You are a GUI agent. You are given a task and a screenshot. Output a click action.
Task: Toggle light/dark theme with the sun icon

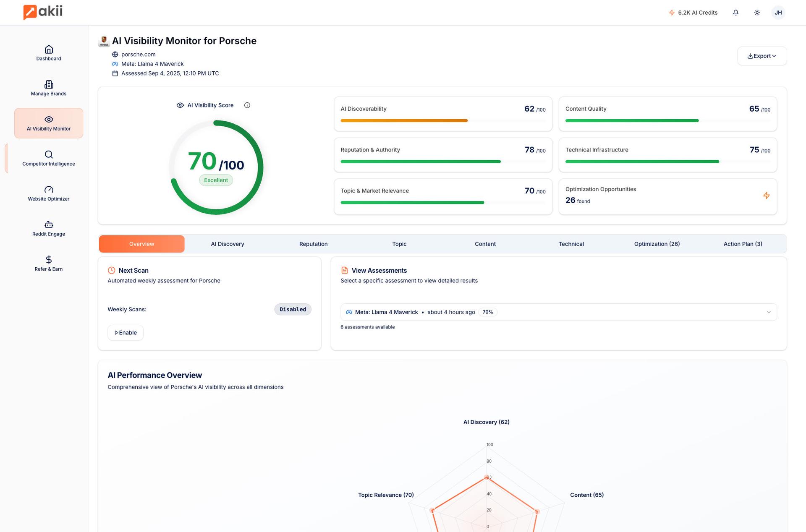pyautogui.click(x=757, y=12)
